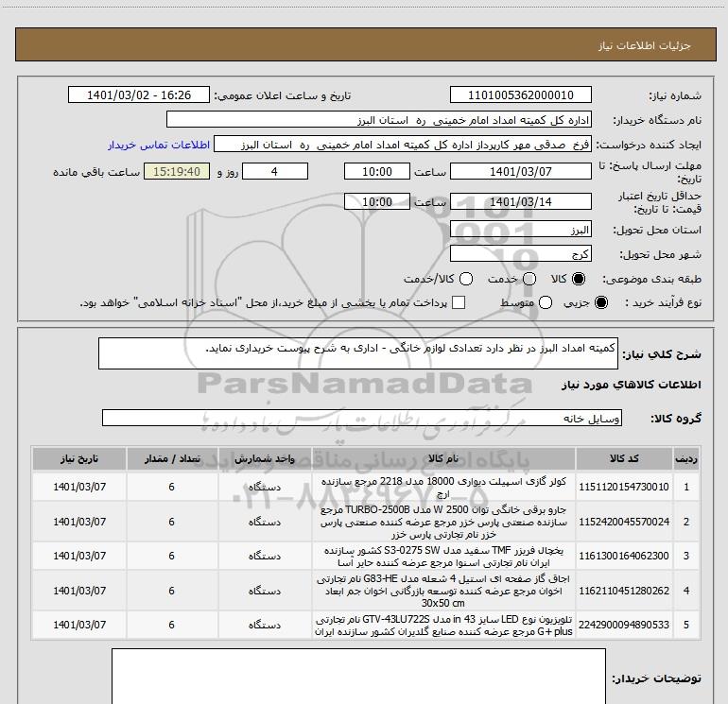The image size is (728, 704).
Task: Click the quantity 6 in row 1
Action: pyautogui.click(x=172, y=487)
